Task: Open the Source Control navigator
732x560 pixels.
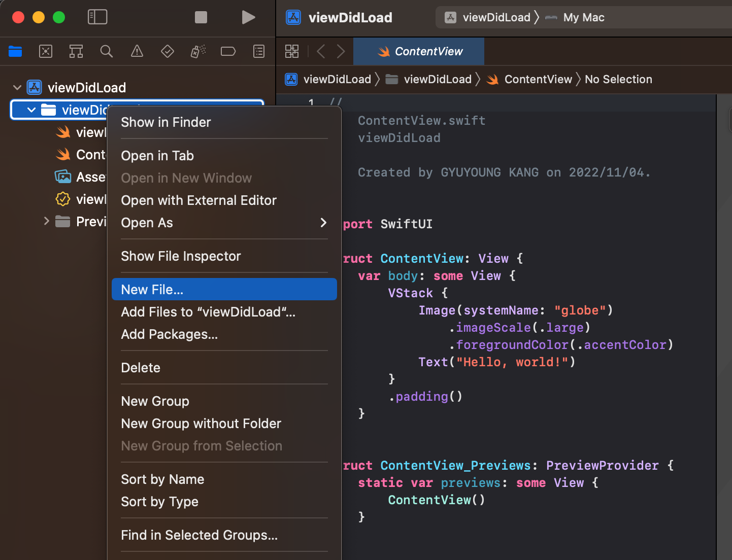Action: point(46,51)
